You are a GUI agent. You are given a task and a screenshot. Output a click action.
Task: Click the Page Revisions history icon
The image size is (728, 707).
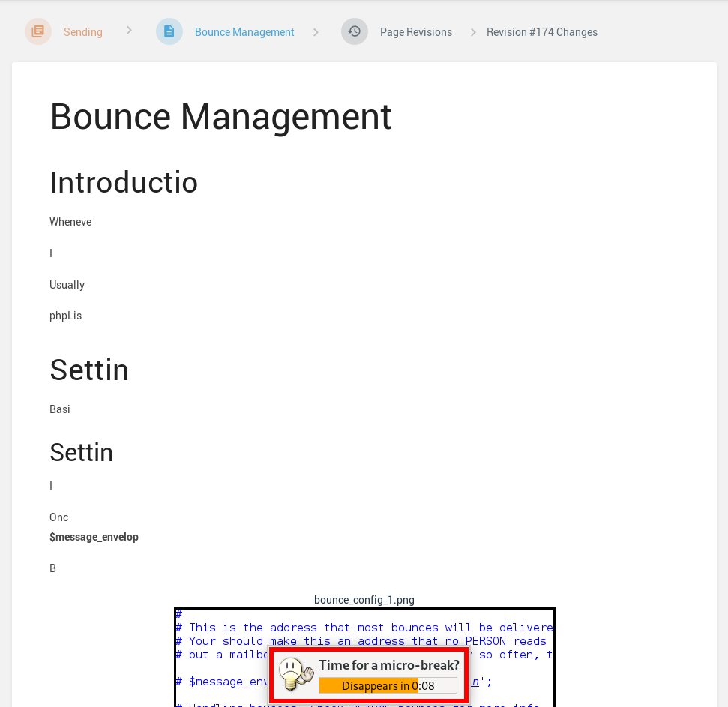(x=354, y=31)
